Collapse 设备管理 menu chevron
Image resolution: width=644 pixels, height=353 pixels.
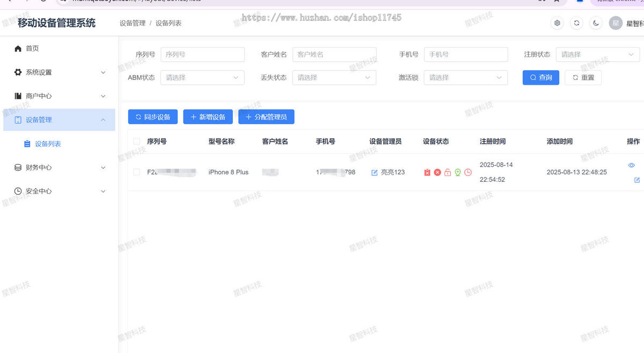click(x=103, y=120)
